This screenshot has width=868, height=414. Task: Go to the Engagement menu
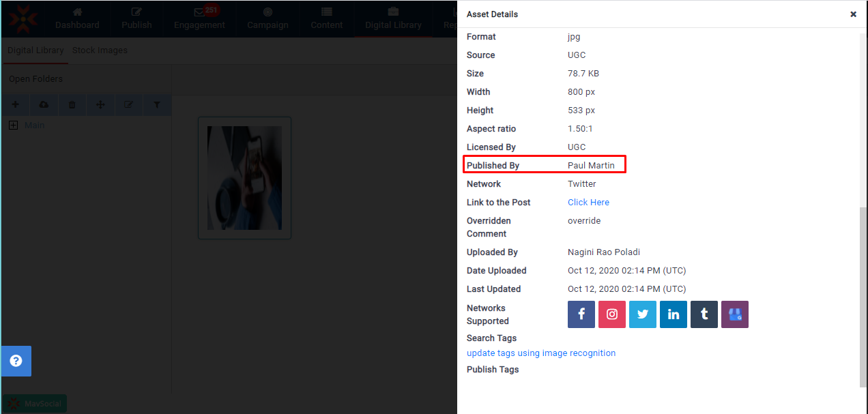coord(199,18)
